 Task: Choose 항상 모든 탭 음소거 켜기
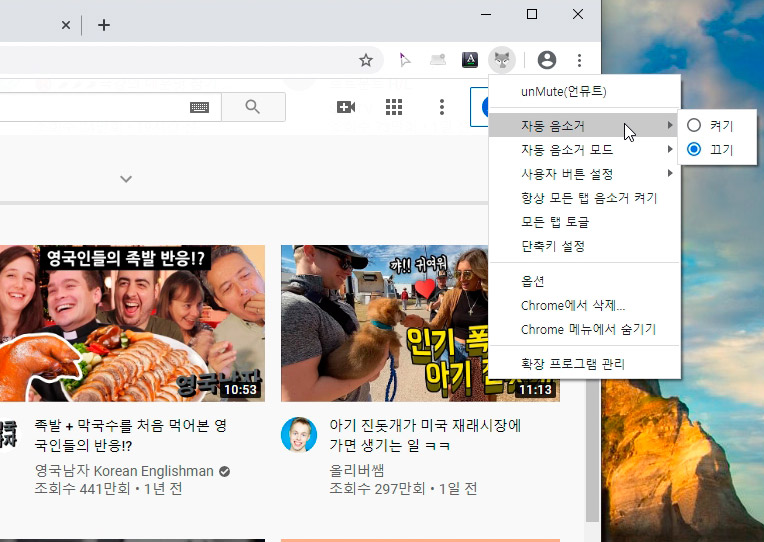(x=584, y=198)
